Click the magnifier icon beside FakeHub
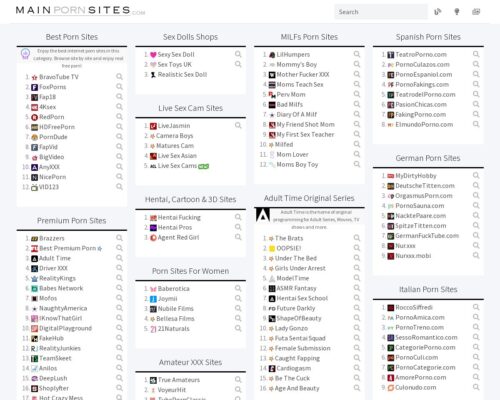 tap(119, 338)
